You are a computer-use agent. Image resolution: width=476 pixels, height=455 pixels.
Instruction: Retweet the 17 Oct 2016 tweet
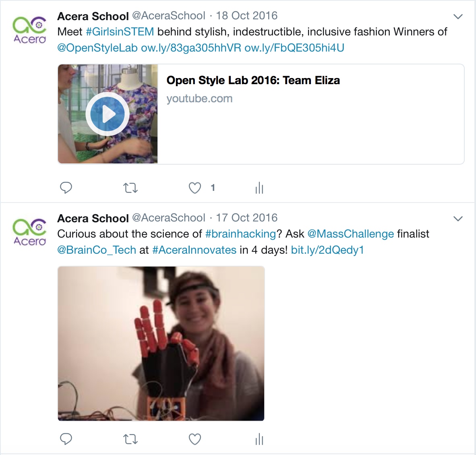pyautogui.click(x=130, y=439)
